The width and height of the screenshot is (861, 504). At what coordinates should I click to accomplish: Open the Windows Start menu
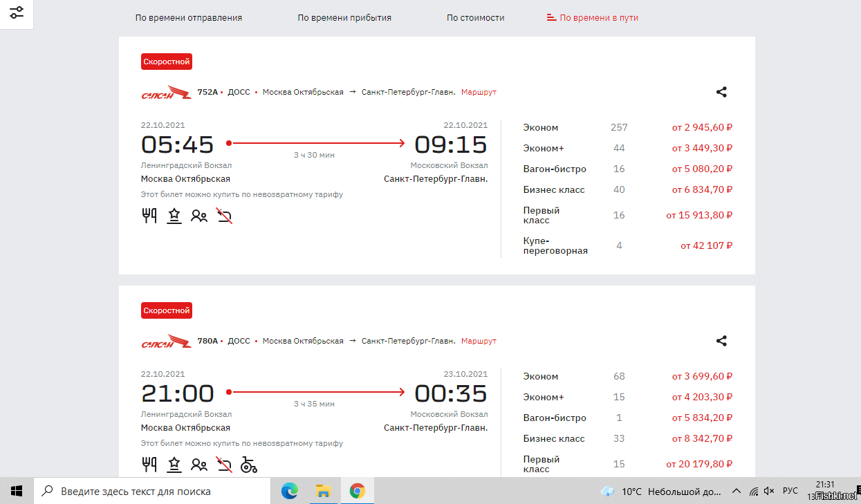tap(17, 491)
